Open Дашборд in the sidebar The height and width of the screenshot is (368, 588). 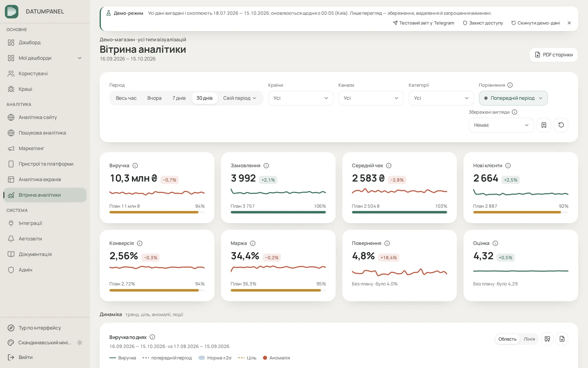[45, 43]
